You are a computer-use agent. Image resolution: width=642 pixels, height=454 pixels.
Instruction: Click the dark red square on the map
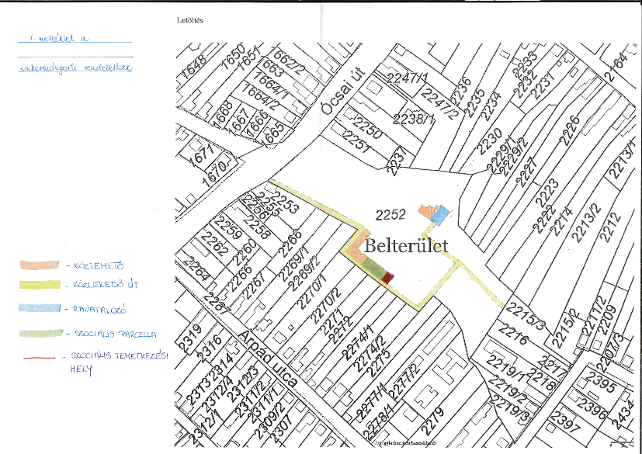(389, 279)
